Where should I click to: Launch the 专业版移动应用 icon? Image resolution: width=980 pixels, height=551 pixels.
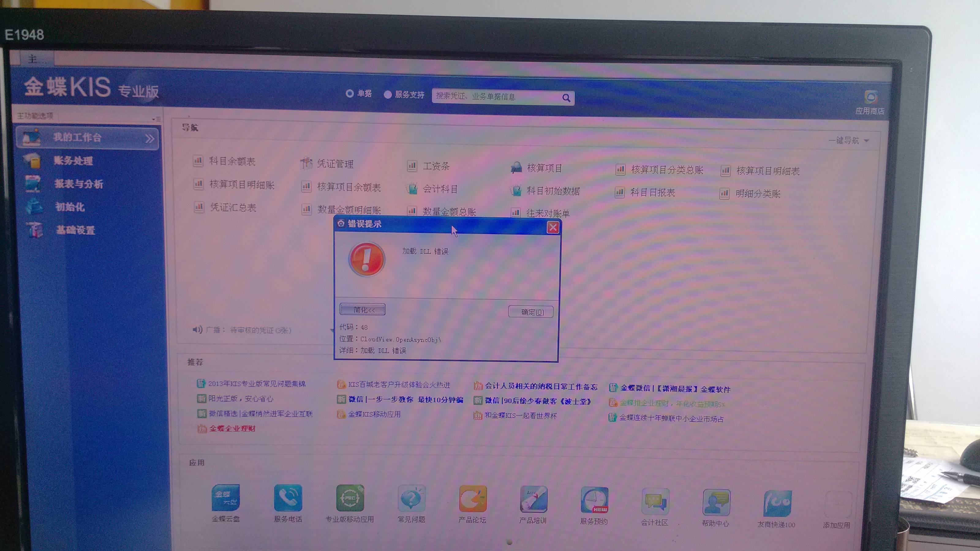(x=350, y=498)
